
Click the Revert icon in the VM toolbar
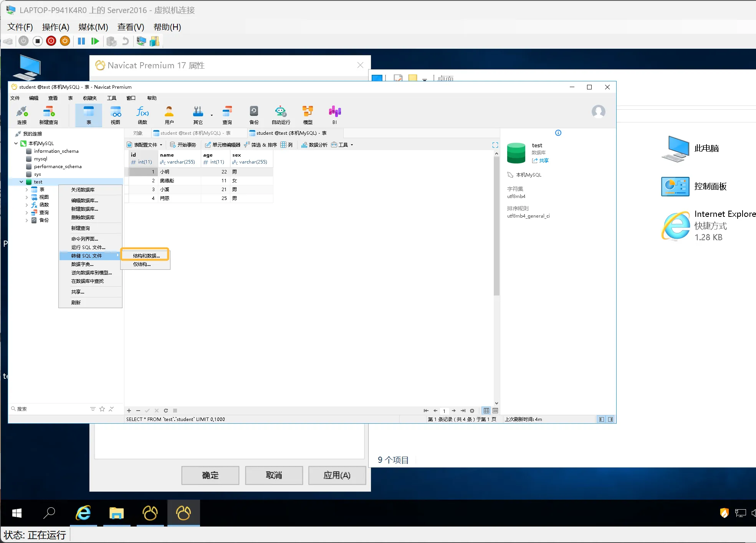125,41
